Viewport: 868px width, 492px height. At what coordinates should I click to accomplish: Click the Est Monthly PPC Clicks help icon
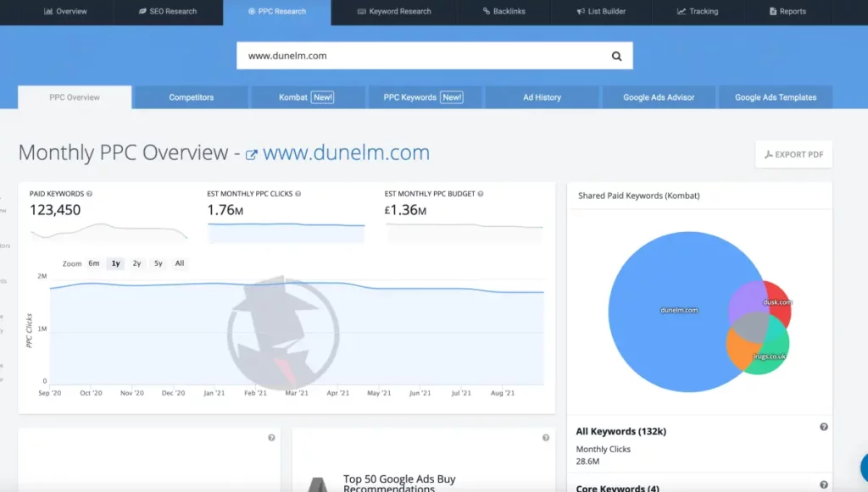pyautogui.click(x=298, y=194)
